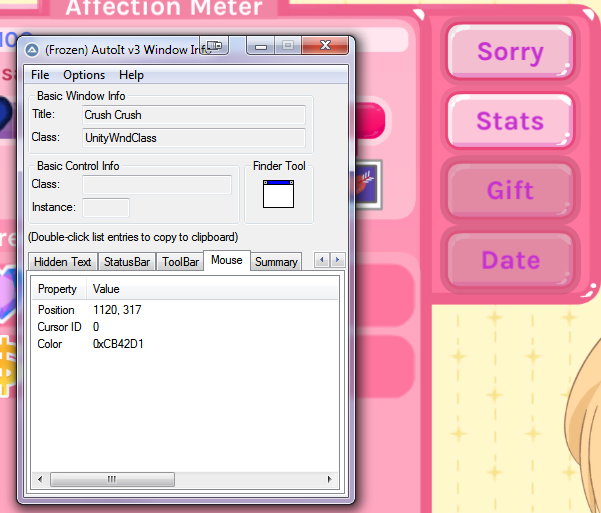Switch to the Hidden Text tab
Viewport: 601px width, 513px height.
coord(62,262)
